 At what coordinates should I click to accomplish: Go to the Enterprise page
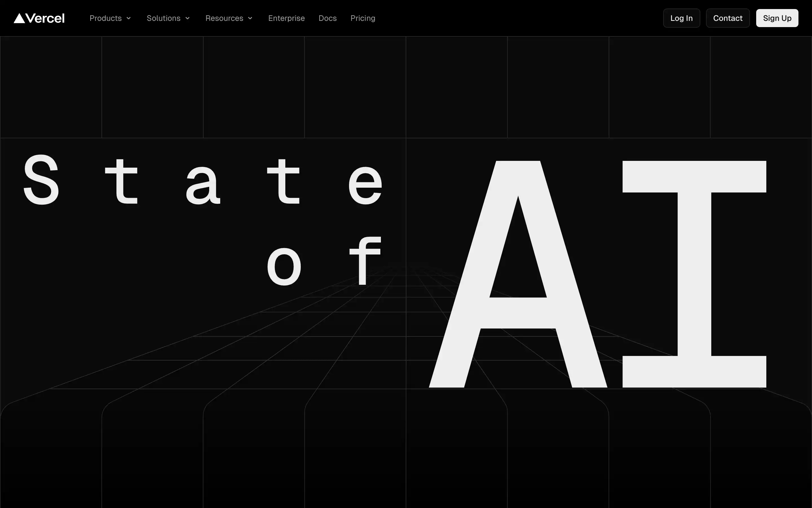click(286, 18)
